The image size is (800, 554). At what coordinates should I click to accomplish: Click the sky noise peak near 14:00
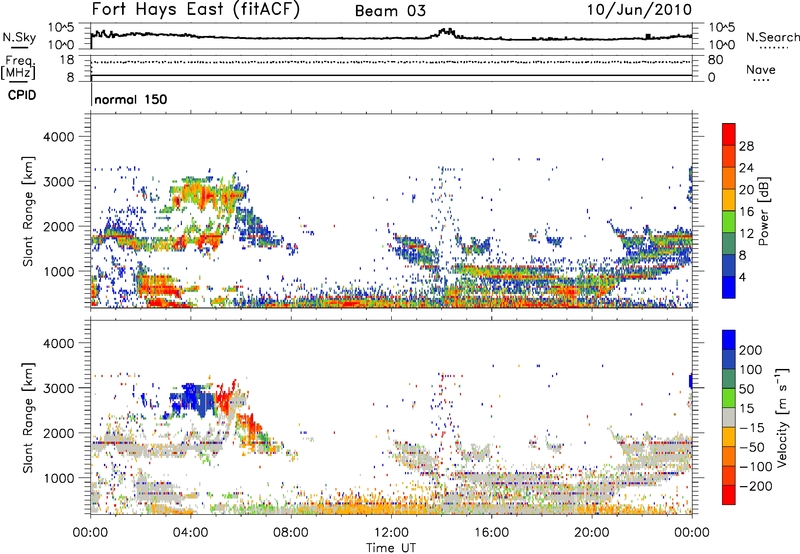click(446, 32)
